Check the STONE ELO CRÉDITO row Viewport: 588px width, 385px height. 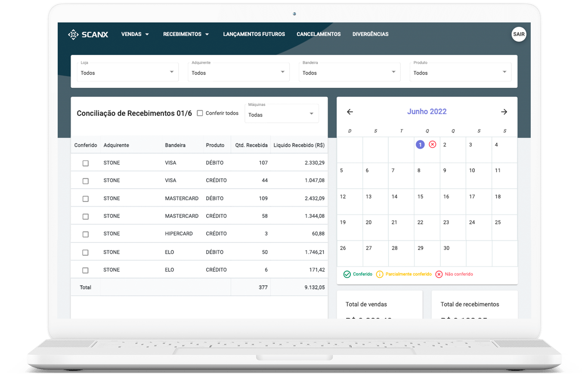86,270
